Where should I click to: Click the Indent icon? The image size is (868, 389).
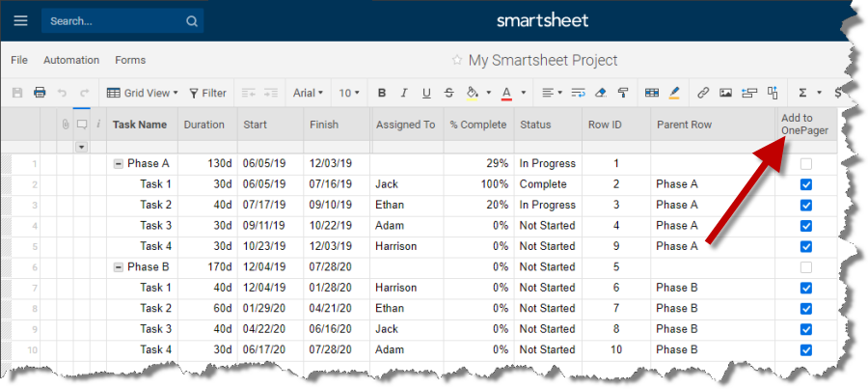271,93
